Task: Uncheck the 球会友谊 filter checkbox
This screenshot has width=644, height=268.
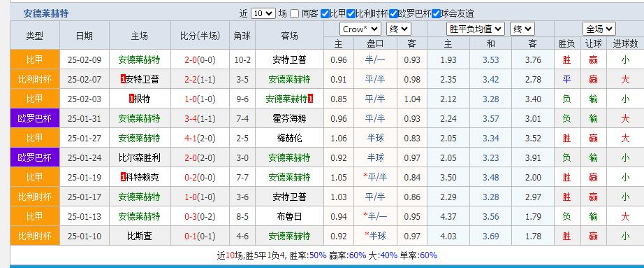Action: point(436,13)
